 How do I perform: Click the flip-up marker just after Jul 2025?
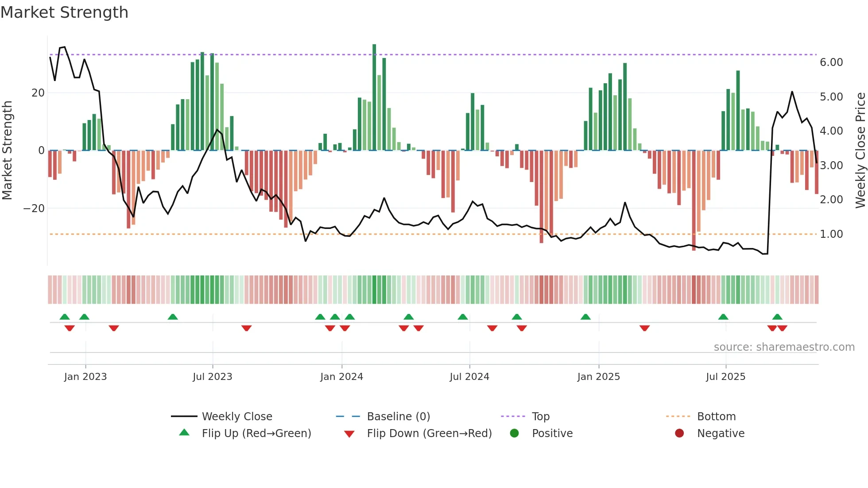tap(723, 317)
